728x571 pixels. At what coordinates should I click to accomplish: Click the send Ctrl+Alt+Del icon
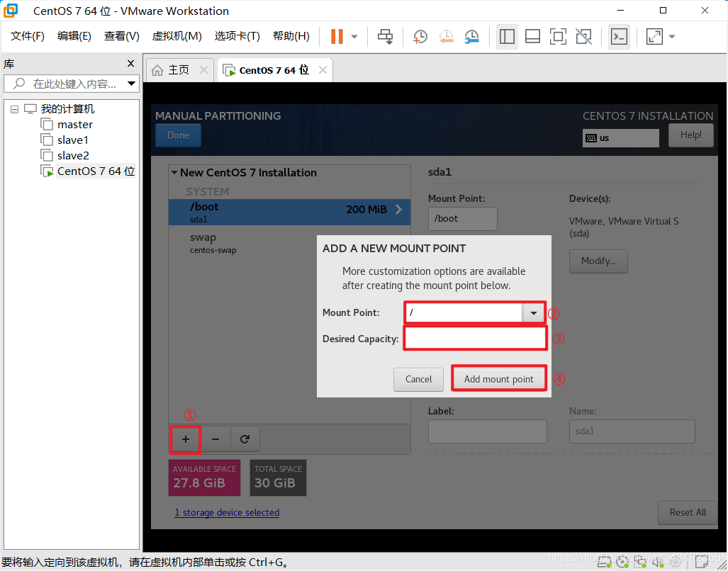[385, 36]
